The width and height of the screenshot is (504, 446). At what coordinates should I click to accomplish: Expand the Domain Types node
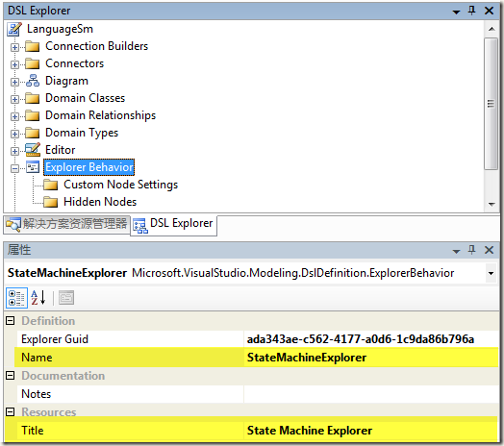coord(14,134)
